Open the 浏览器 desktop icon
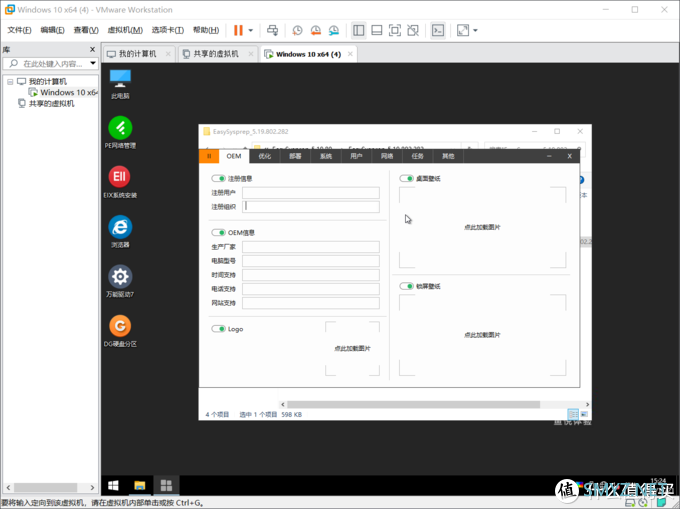Screen dimensions: 680x509 pos(120,227)
